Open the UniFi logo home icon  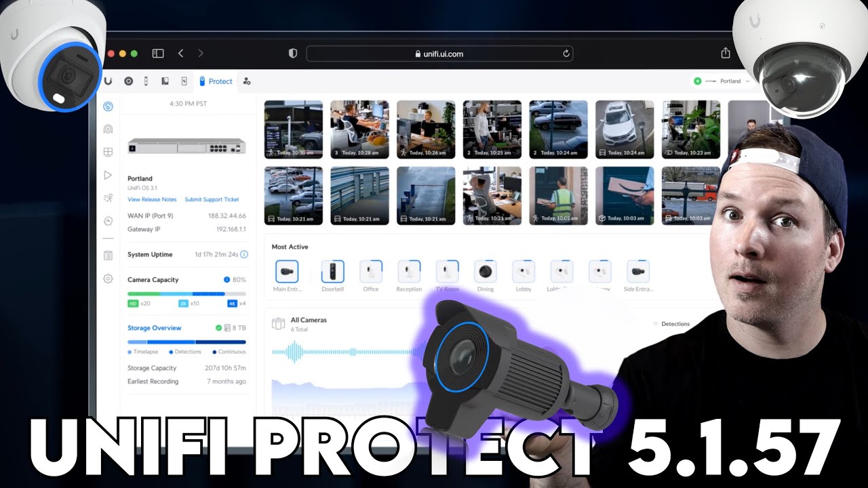[108, 81]
